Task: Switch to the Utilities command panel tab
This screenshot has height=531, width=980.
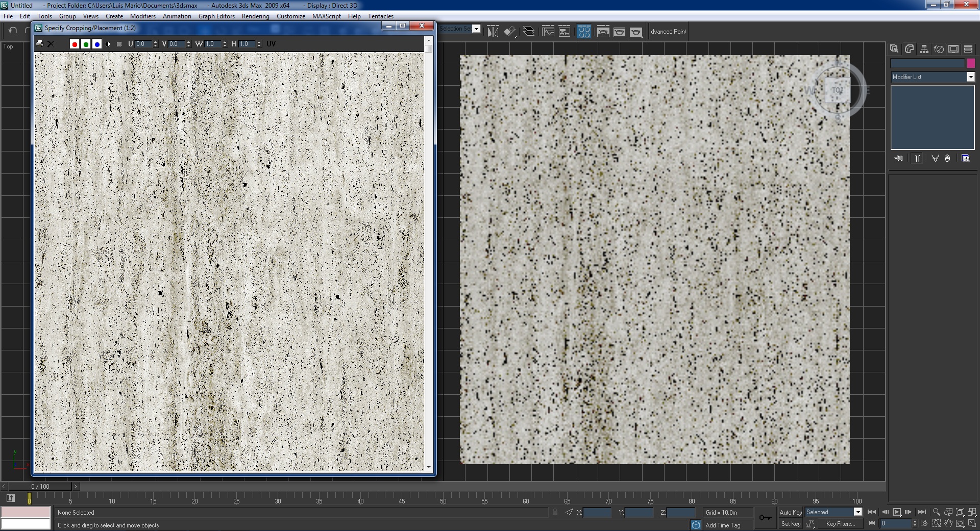Action: pyautogui.click(x=968, y=49)
